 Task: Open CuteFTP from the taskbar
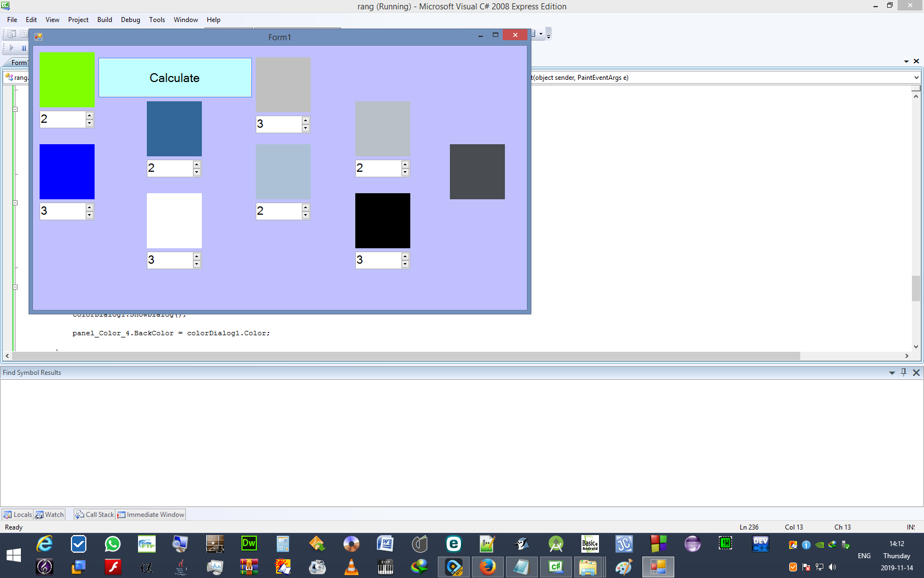147,544
